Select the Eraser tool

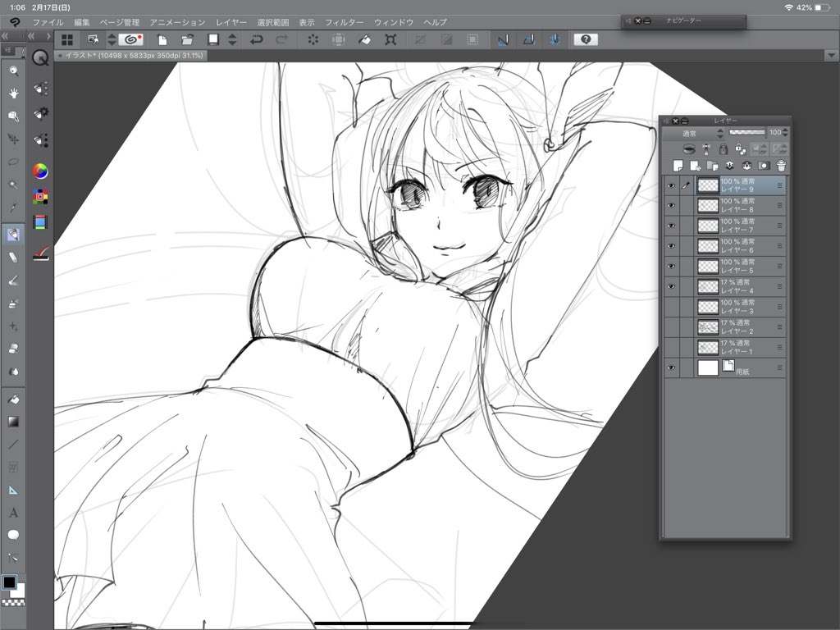pos(13,349)
